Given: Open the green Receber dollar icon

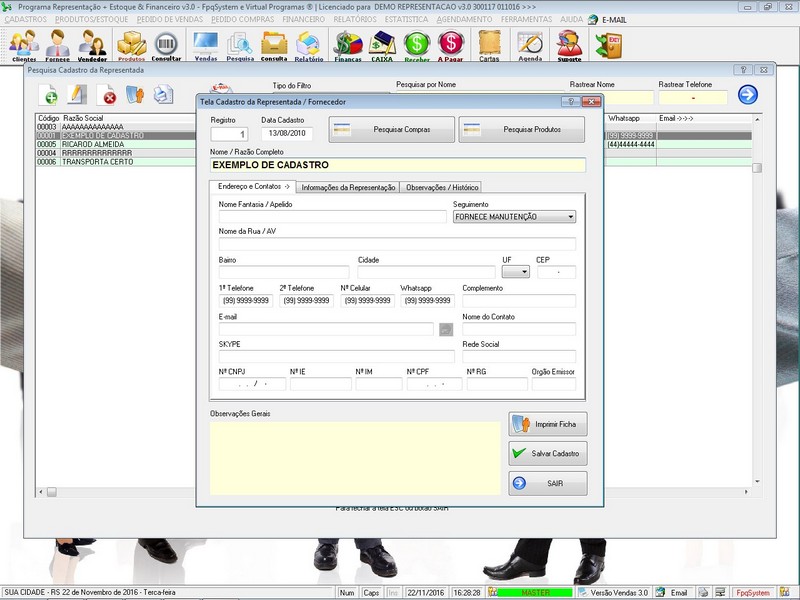Looking at the screenshot, I should click(417, 45).
